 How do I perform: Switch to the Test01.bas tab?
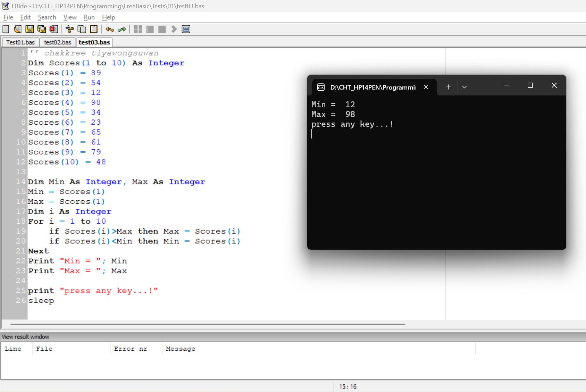tap(20, 42)
